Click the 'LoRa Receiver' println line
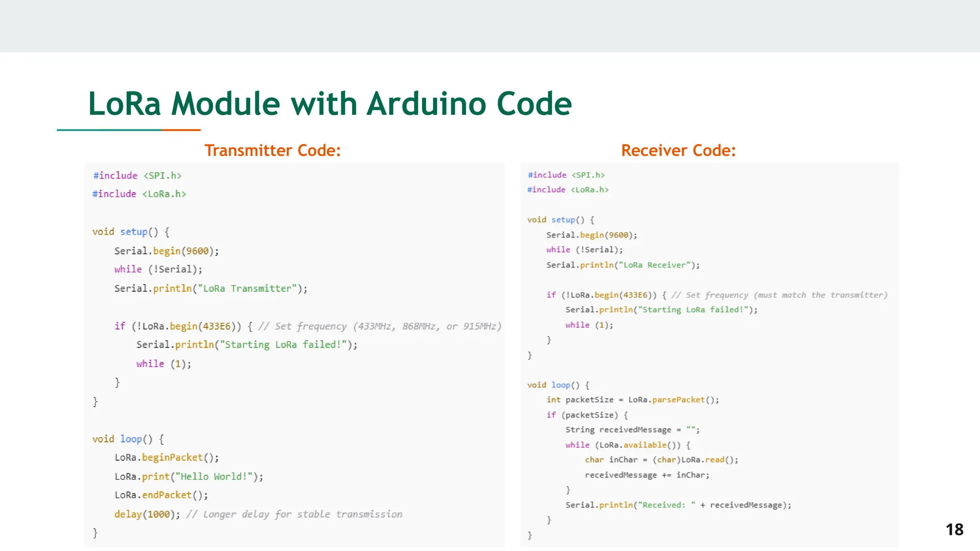The height and width of the screenshot is (551, 980). pyautogui.click(x=623, y=265)
